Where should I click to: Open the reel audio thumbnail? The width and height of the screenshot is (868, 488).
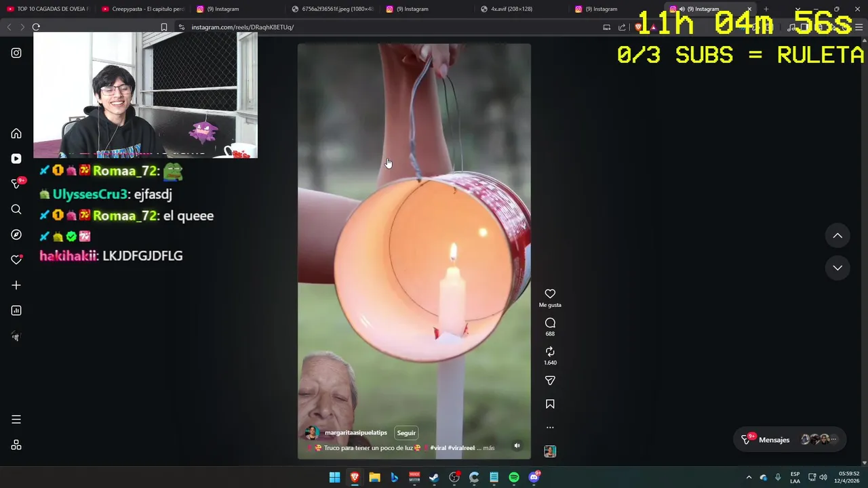(550, 451)
